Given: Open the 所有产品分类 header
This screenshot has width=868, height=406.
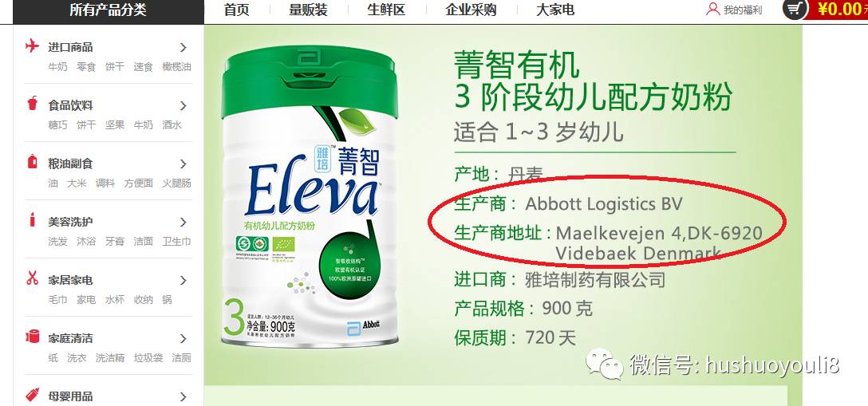Looking at the screenshot, I should click(108, 10).
